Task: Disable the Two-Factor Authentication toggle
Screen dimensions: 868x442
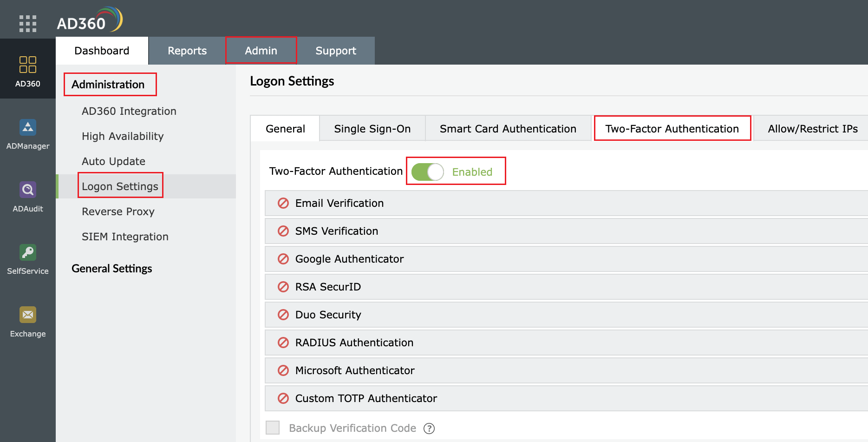Action: pyautogui.click(x=427, y=171)
